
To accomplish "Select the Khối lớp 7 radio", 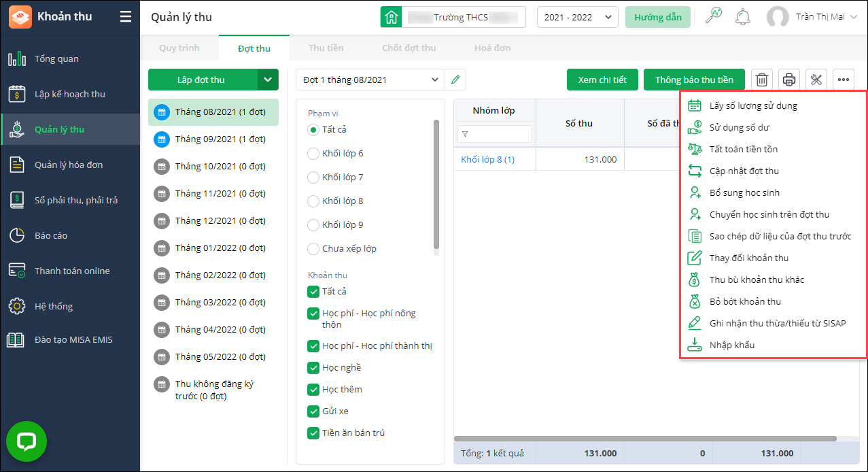I will coord(313,178).
